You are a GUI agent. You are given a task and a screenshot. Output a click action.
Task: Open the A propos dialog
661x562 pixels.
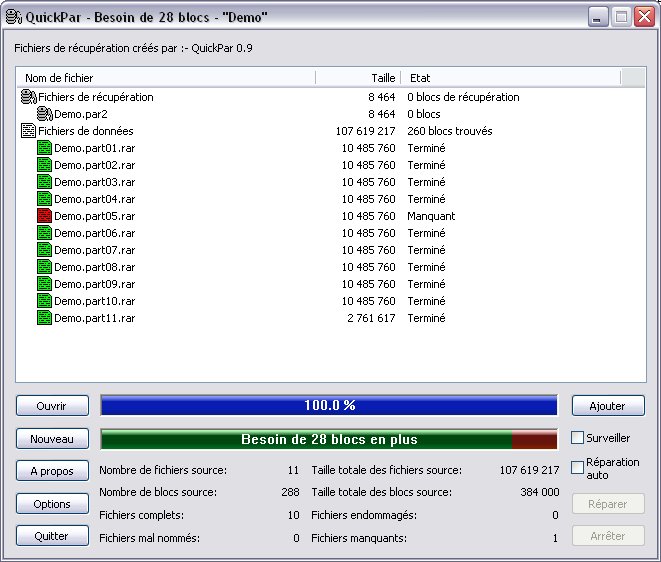(52, 471)
